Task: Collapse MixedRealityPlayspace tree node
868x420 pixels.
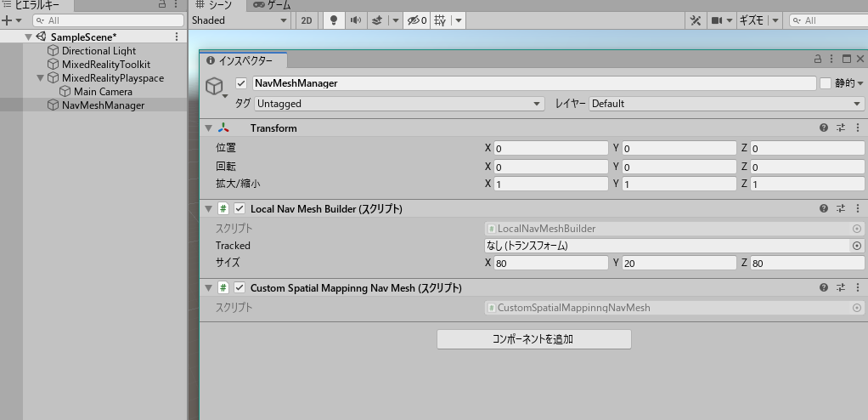Action: (41, 78)
